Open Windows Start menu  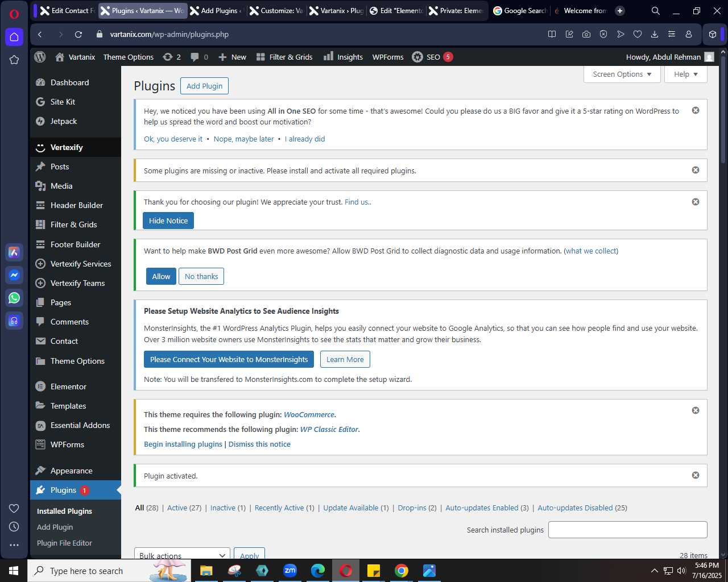(x=14, y=571)
